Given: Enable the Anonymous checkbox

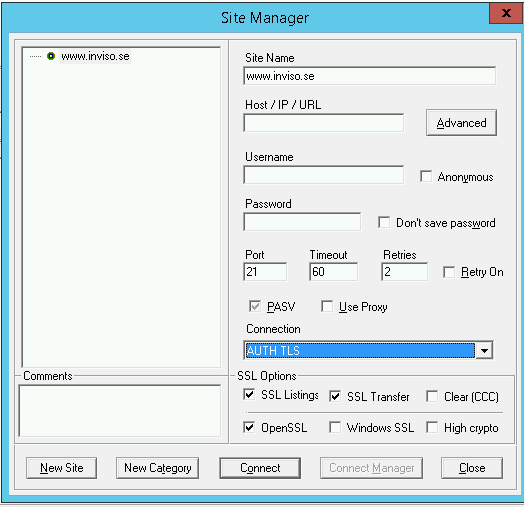Looking at the screenshot, I should pos(426,176).
